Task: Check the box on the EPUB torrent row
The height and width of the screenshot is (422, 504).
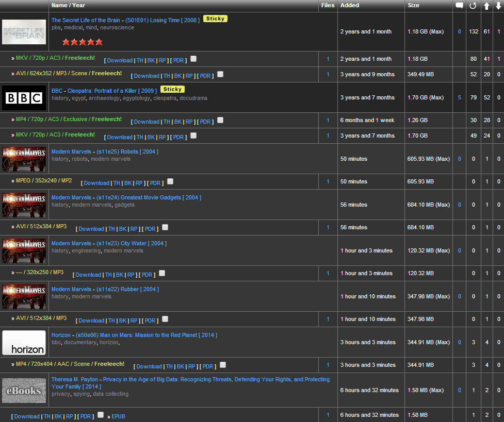Action: [x=101, y=415]
